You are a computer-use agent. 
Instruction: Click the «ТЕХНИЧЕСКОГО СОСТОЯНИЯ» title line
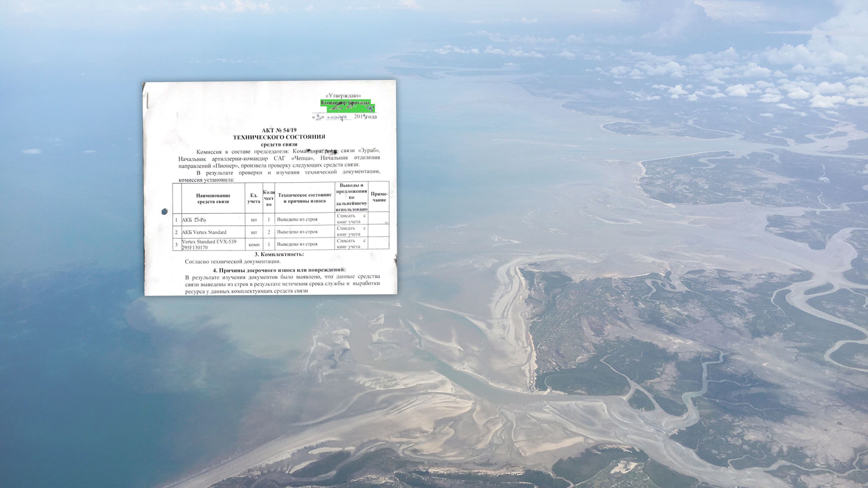pyautogui.click(x=279, y=137)
